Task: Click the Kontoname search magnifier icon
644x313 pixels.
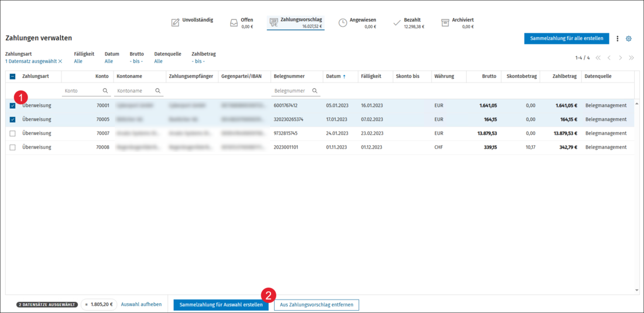Action: coord(157,91)
